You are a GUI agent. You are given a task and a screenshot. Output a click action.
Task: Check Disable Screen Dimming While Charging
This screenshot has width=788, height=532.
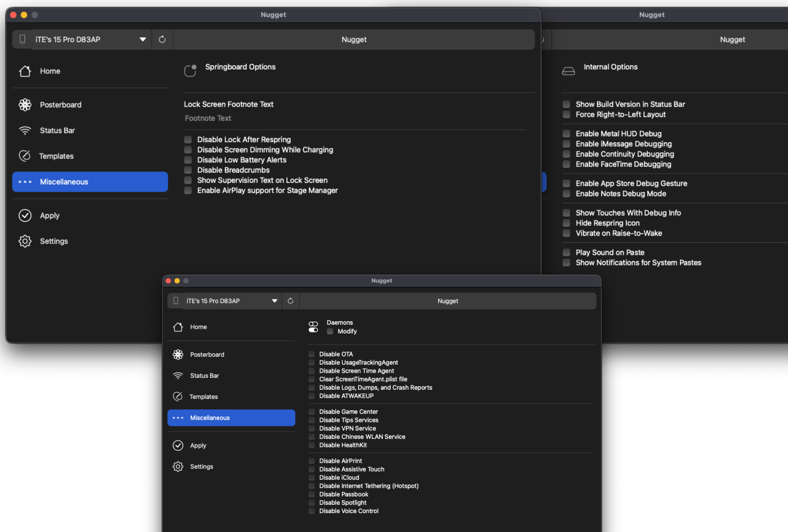click(x=188, y=150)
